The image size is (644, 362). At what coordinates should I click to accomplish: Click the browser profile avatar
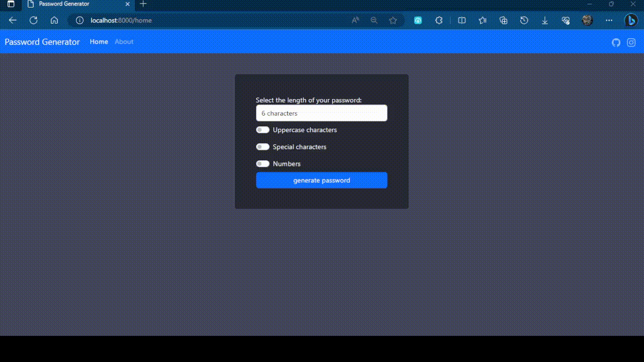click(x=587, y=20)
